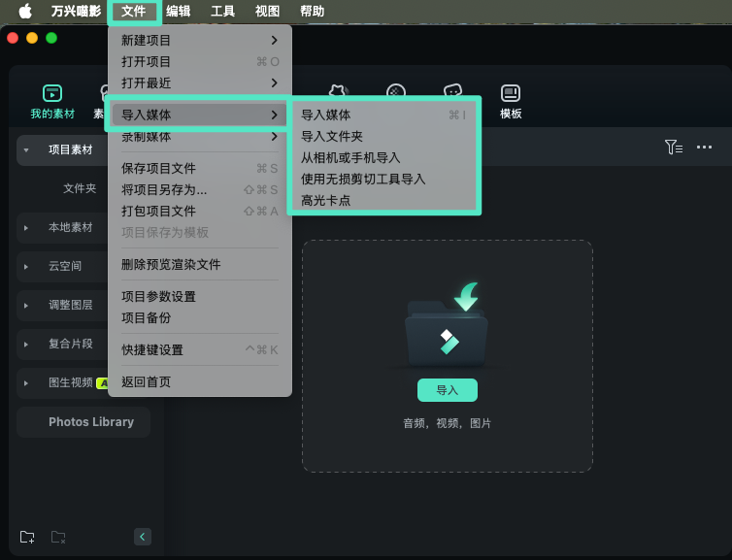The image size is (732, 560).
Task: Collapse the 项目素材 tree section
Action: [26, 150]
